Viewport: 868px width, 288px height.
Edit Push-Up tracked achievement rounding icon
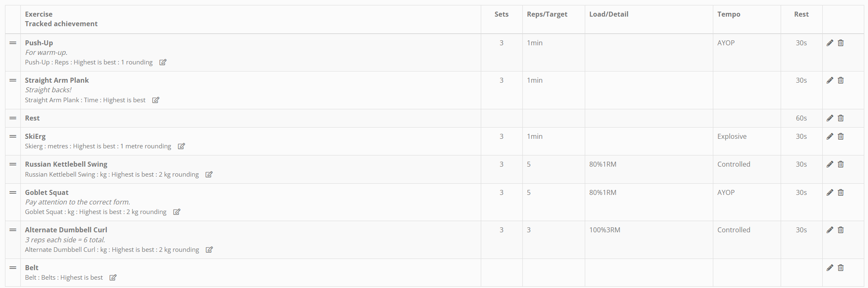(x=163, y=62)
